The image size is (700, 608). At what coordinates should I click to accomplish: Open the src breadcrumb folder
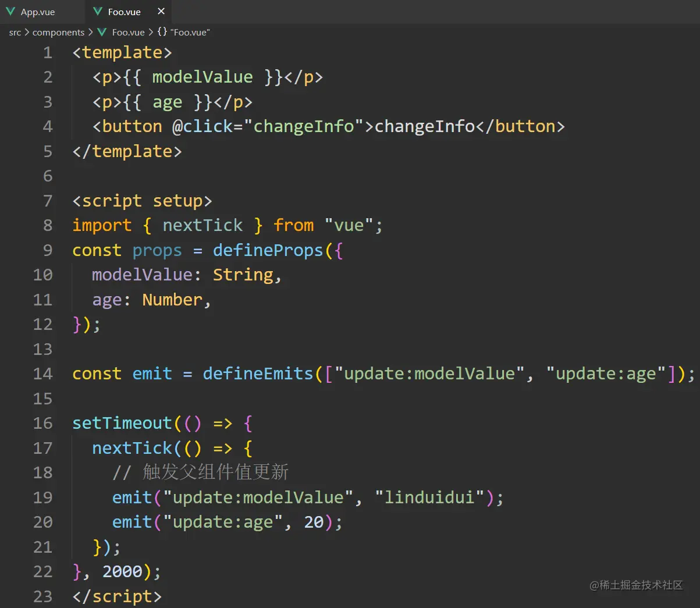tap(15, 32)
